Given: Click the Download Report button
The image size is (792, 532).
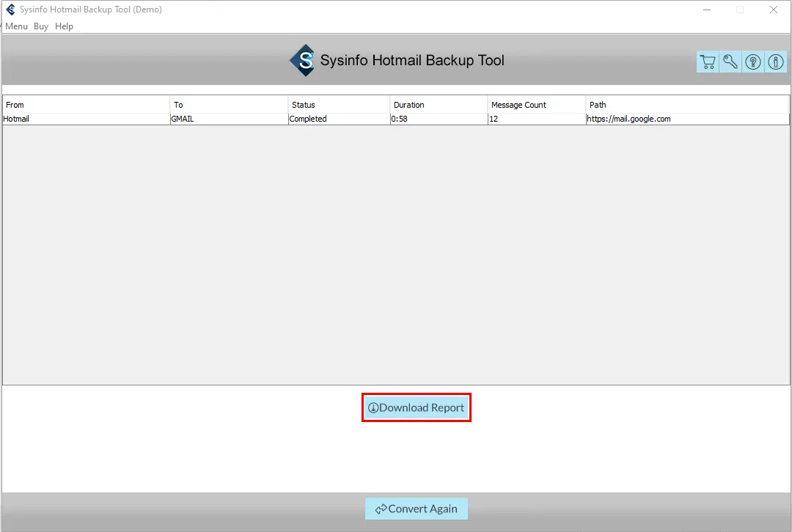Looking at the screenshot, I should point(417,408).
